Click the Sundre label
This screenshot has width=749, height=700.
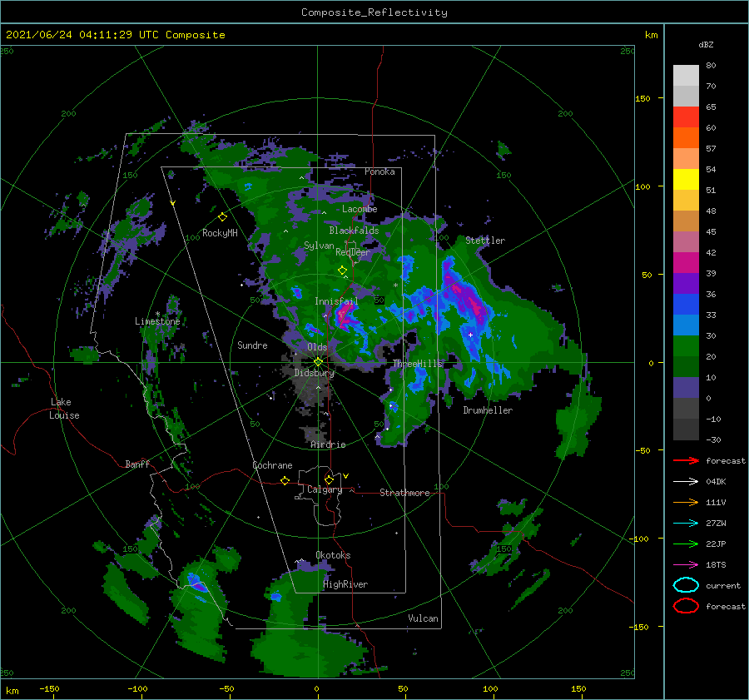point(252,345)
